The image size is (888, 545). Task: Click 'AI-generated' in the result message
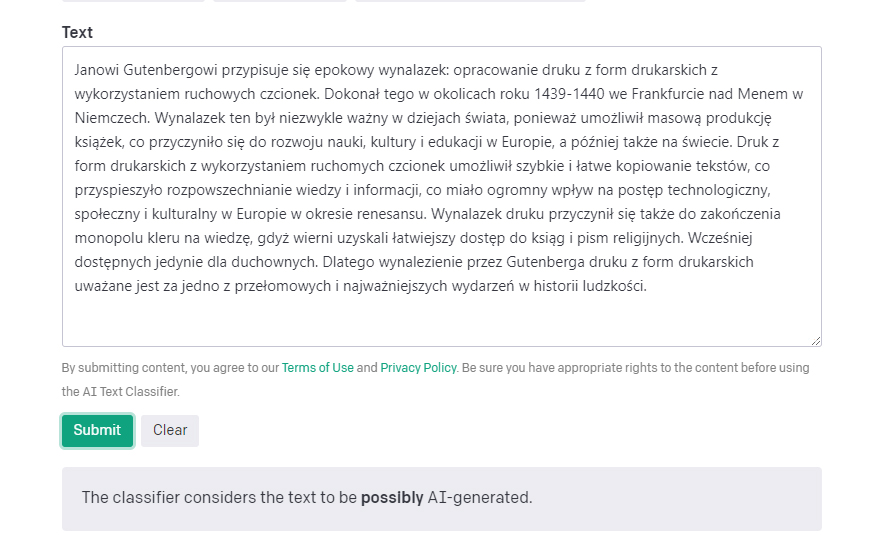(479, 497)
